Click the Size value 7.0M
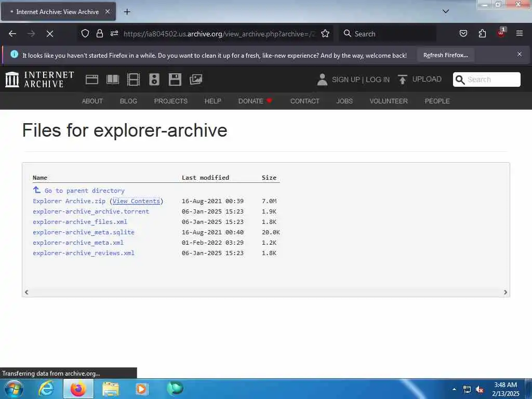532x399 pixels. (x=269, y=201)
